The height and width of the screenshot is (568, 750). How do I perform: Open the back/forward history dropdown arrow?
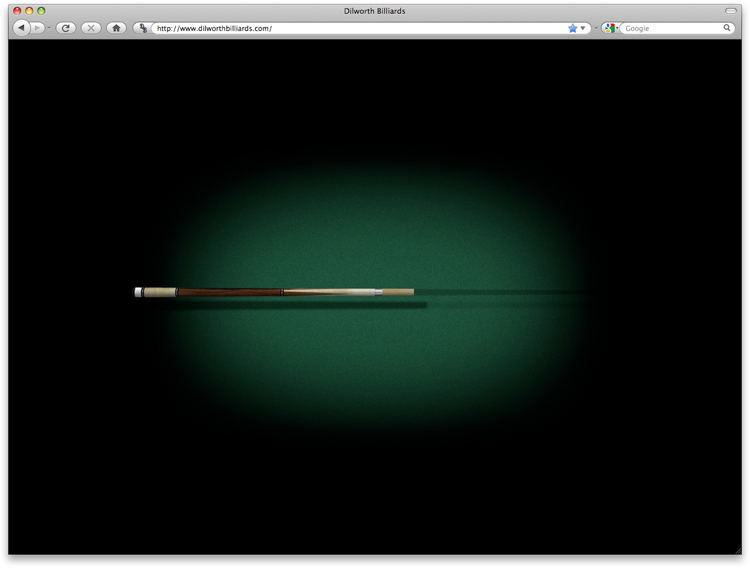49,28
